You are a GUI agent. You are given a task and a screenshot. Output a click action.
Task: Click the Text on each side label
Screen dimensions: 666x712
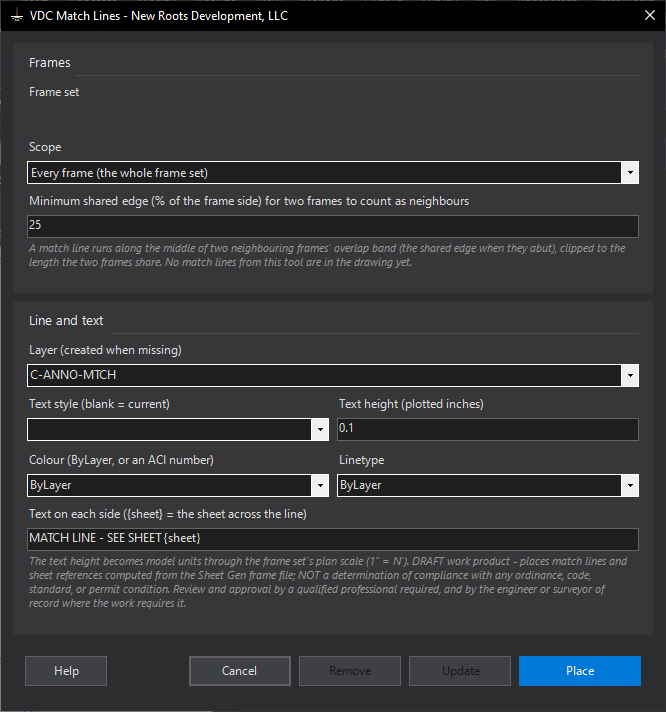pos(168,514)
